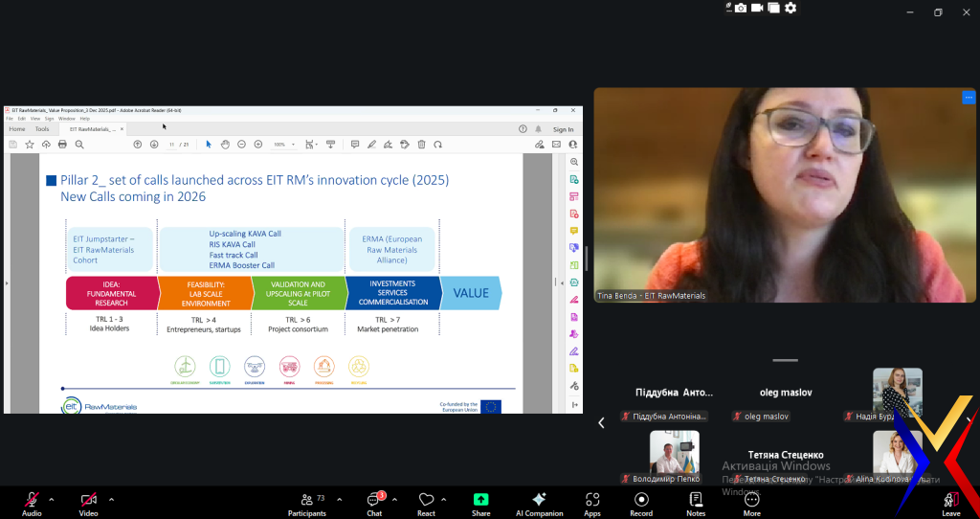Open the Participants panel
Screen dimensions: 980x519
click(306, 501)
